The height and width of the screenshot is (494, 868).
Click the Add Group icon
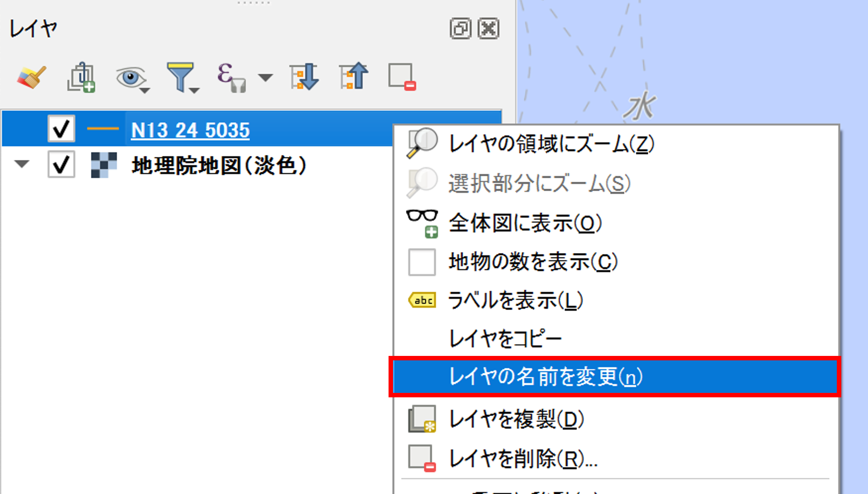81,77
